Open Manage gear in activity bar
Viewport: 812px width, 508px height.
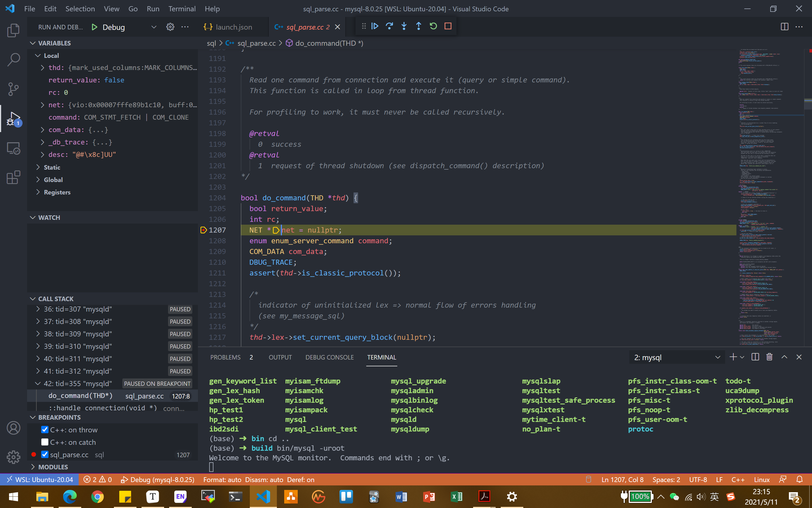coord(14,457)
